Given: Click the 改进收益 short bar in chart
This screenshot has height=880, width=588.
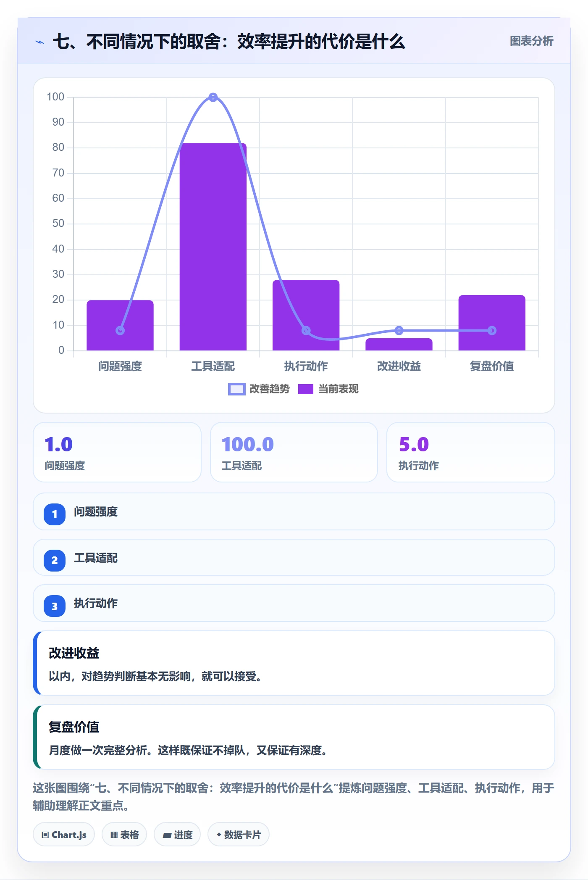Looking at the screenshot, I should tap(399, 344).
